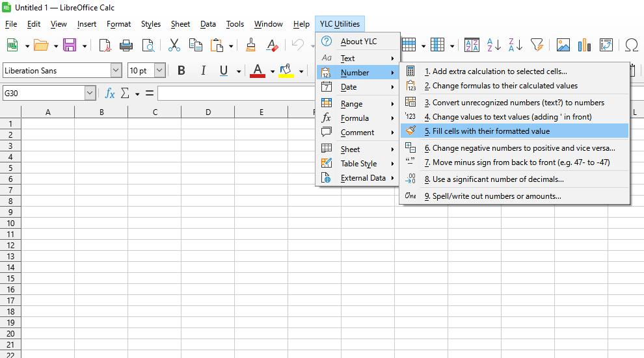644x358 pixels.
Task: Insert a chart using the chart icon
Action: pos(584,45)
